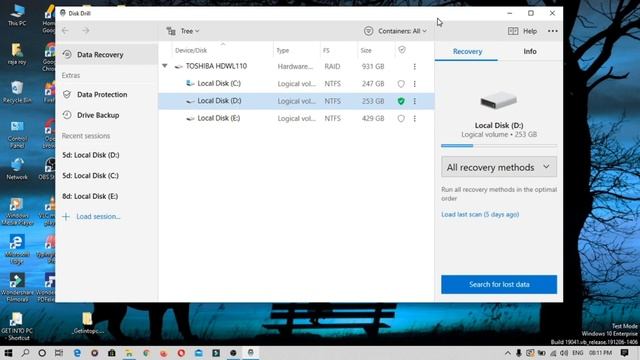Screen dimensions: 640x360
Task: Sort by the FS column header
Action: [326, 51]
